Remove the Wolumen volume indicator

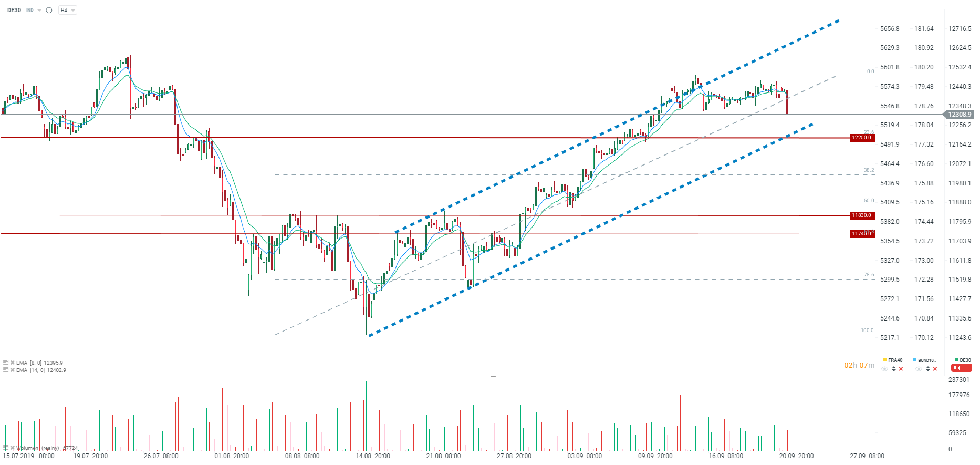(13, 448)
